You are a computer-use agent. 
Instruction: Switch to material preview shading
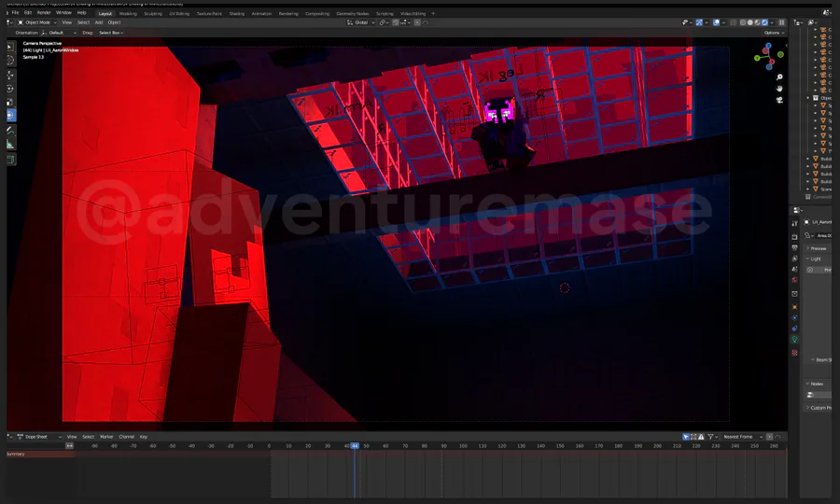[758, 22]
